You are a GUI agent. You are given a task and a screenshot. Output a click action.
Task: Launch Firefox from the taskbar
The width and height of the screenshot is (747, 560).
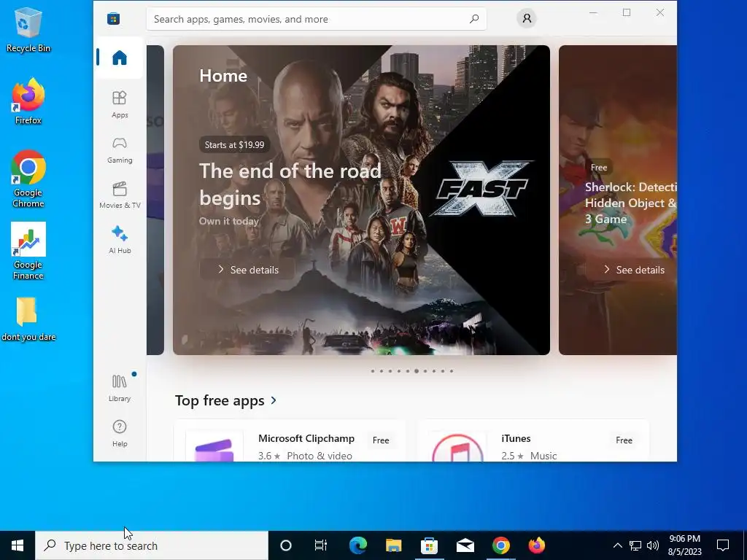(536, 545)
